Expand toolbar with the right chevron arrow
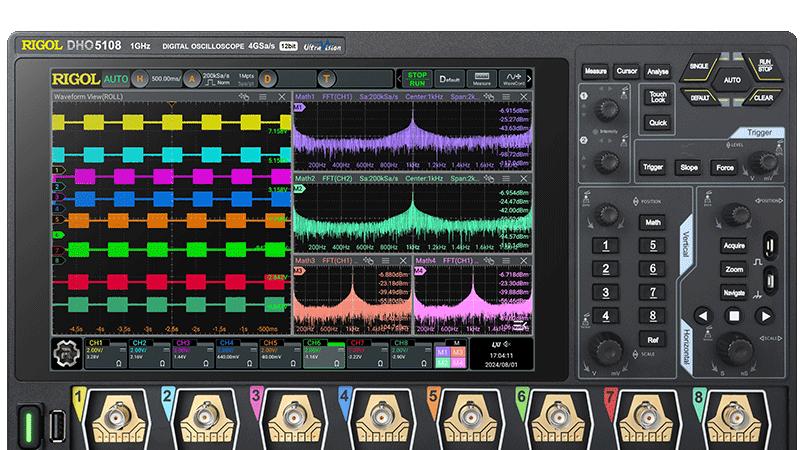 pyautogui.click(x=529, y=79)
